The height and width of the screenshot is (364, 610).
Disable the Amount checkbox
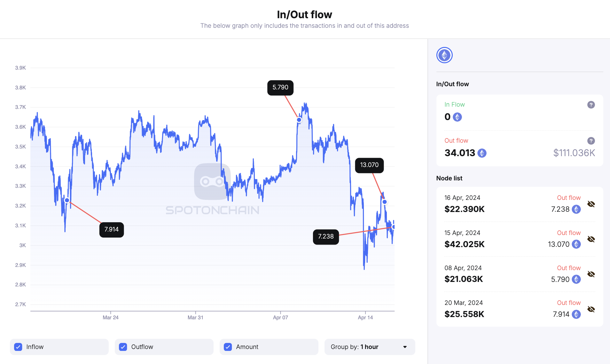coord(228,346)
